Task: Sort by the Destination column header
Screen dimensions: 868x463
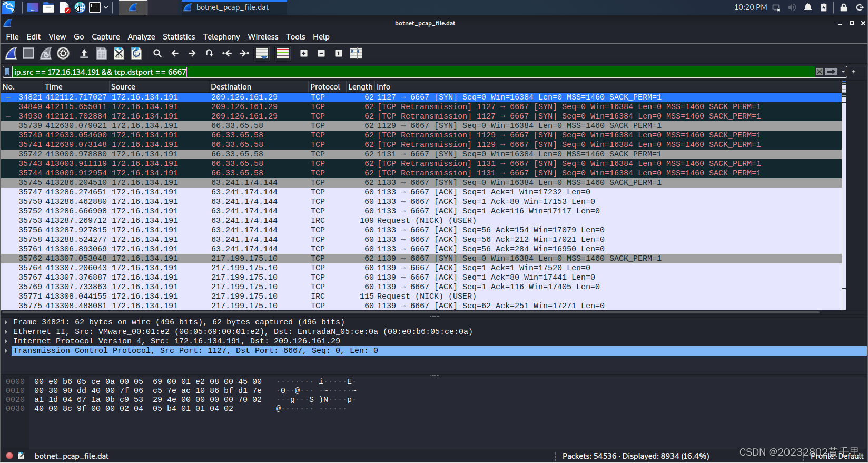Action: (258, 87)
